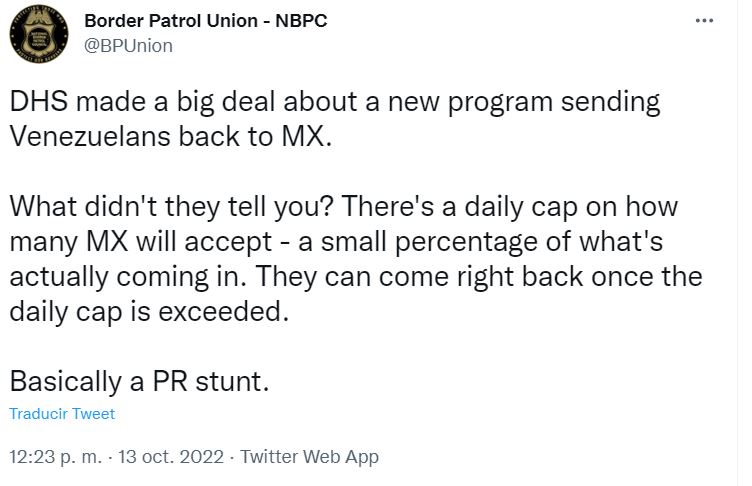Click the line starting with DHS made a big deal
752x486 pixels.
[x=335, y=102]
